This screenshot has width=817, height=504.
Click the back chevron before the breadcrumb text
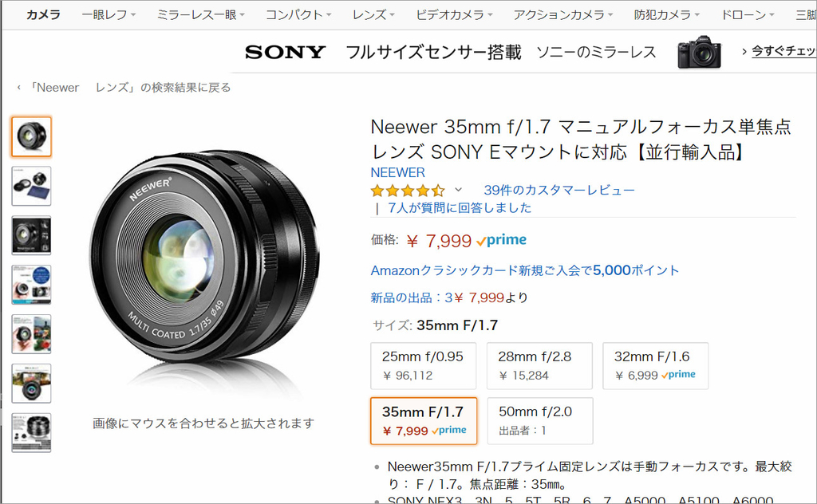[19, 88]
